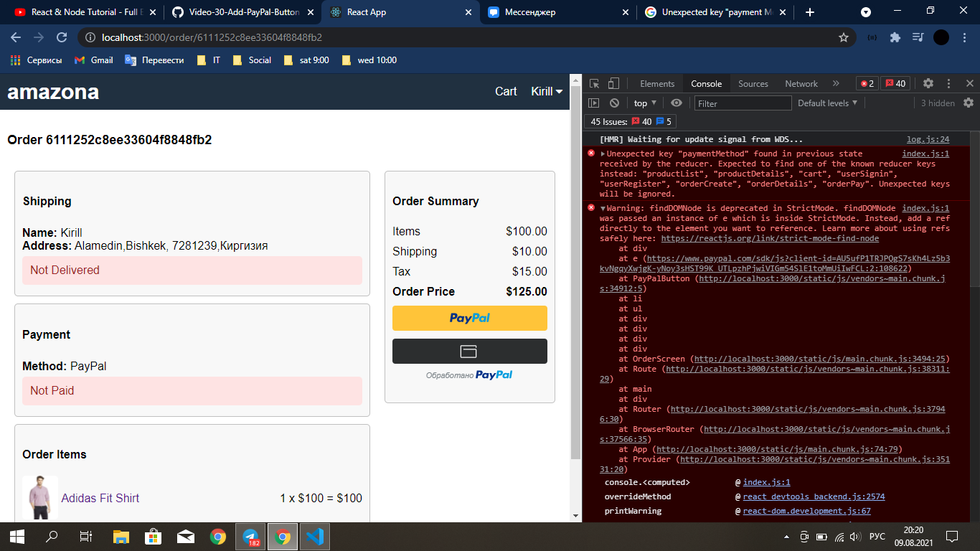Clear the console output
The width and height of the screenshot is (980, 551).
pyautogui.click(x=614, y=103)
